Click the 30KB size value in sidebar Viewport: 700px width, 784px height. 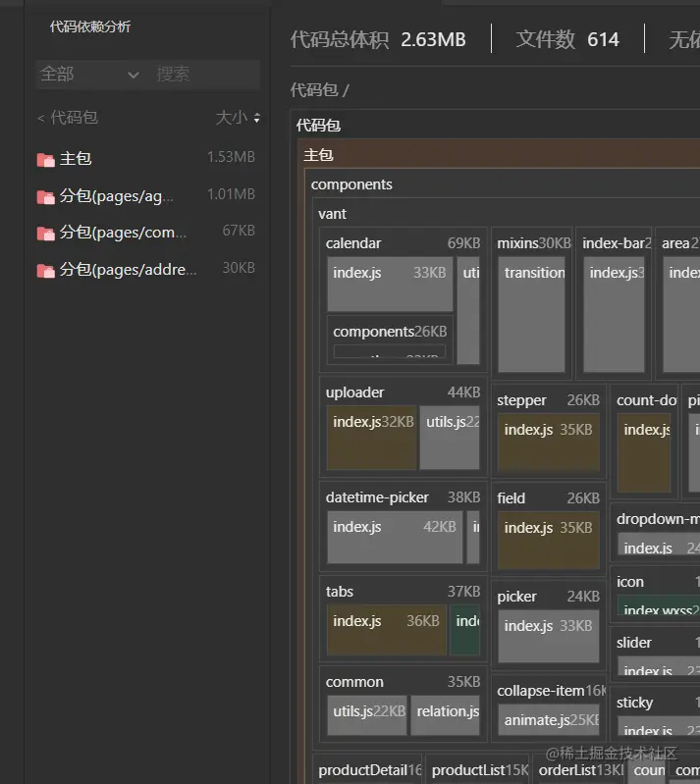point(239,268)
